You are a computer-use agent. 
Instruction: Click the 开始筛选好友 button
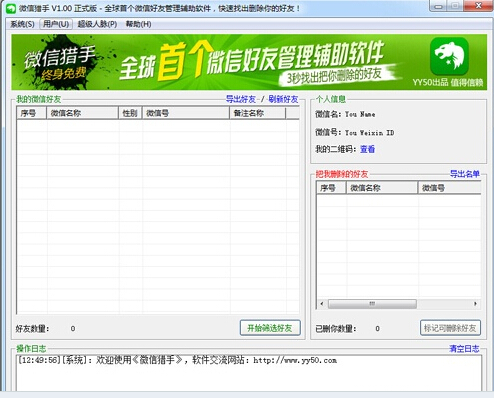click(x=270, y=328)
